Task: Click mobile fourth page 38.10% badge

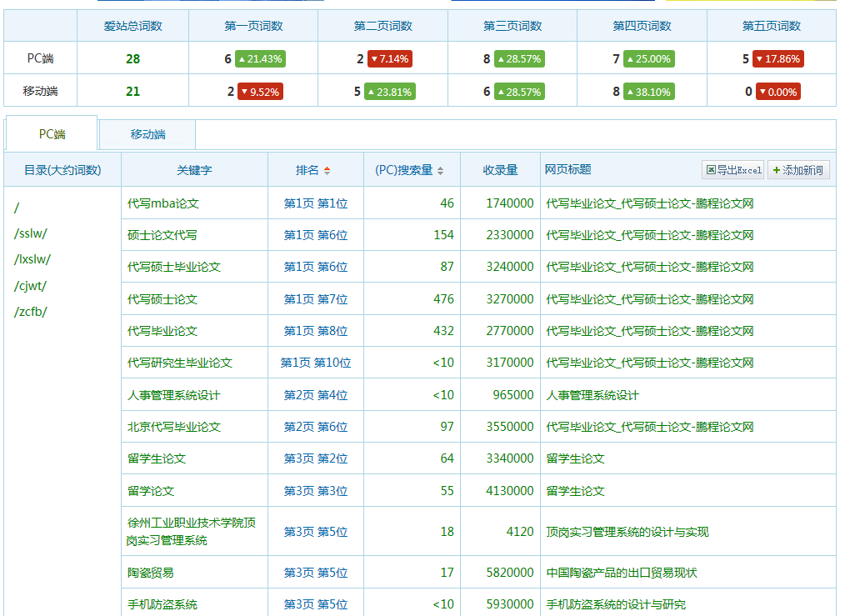Action: (648, 92)
